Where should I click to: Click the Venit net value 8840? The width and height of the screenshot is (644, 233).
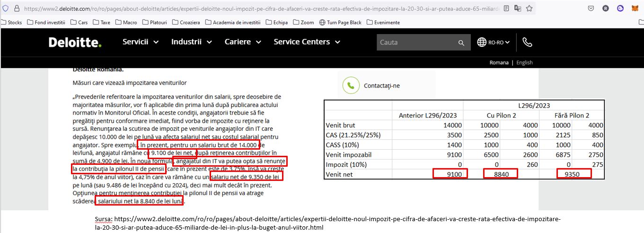[x=500, y=173]
